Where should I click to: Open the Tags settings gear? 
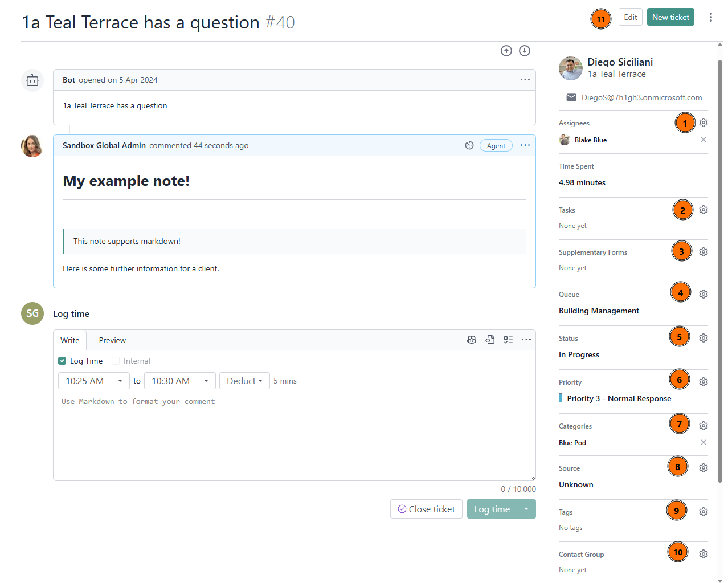704,512
